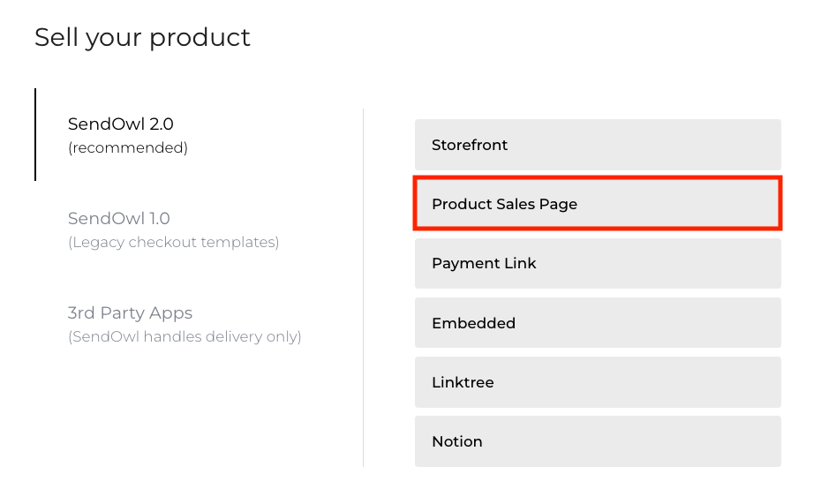
Task: Click the "Legacy checkout templates" subtitle
Action: tap(173, 242)
